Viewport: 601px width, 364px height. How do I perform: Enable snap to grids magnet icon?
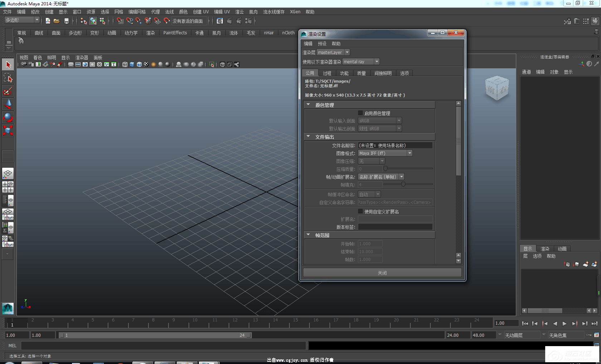click(x=120, y=21)
